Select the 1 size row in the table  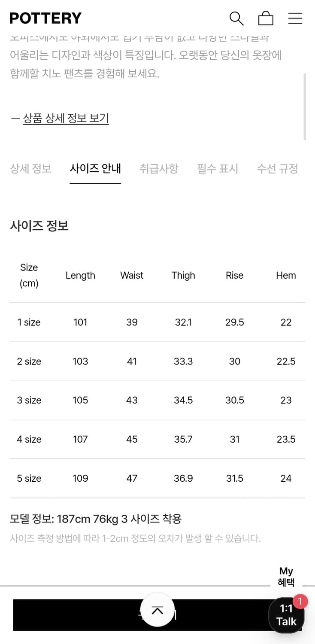[157, 322]
